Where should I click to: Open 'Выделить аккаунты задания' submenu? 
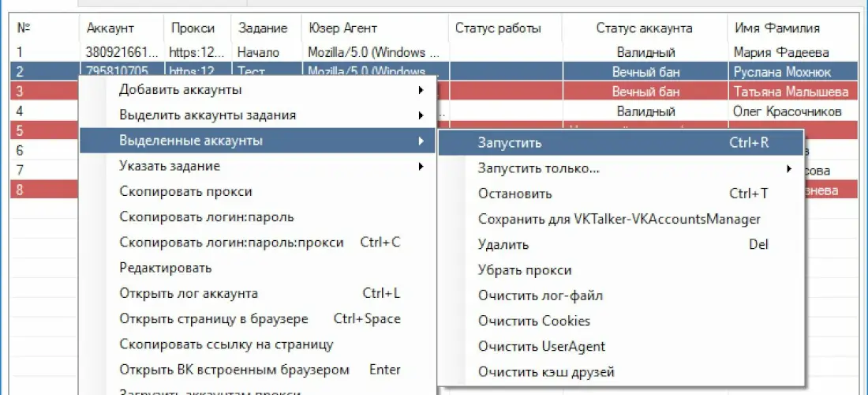pos(258,115)
